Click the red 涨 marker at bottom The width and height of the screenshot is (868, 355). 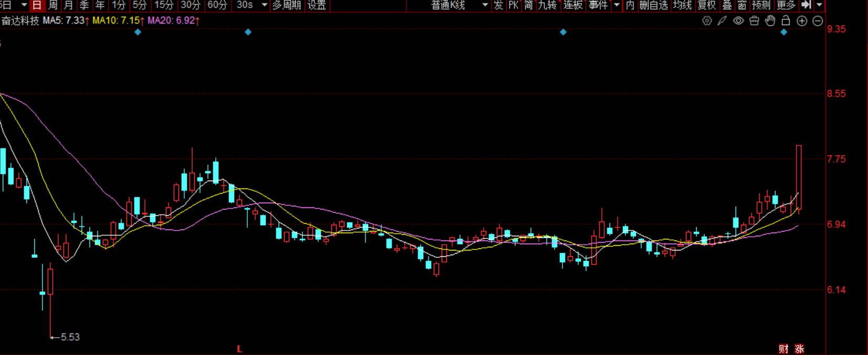coord(799,349)
